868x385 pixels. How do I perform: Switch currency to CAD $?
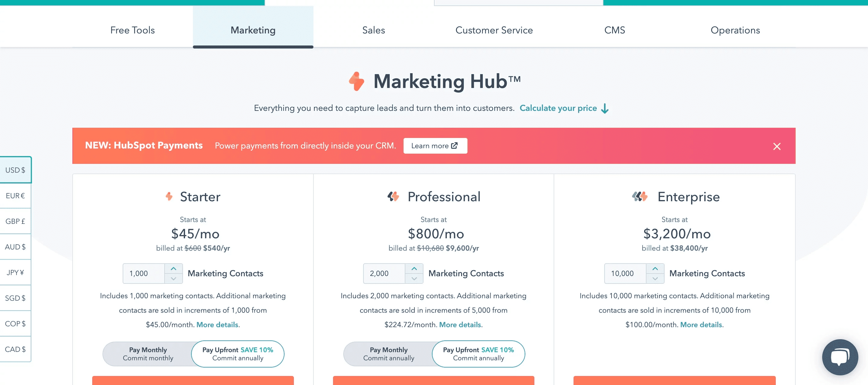click(15, 349)
